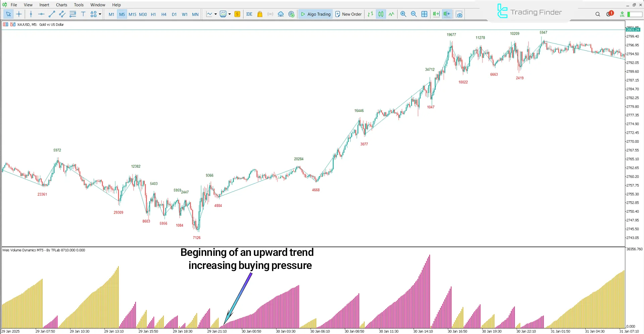The image size is (644, 334).
Task: Switch to the H1 timeframe
Action: pyautogui.click(x=153, y=14)
